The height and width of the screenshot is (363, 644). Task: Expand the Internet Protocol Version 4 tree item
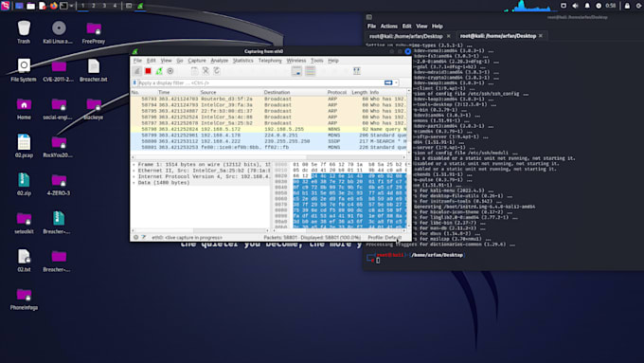(x=134, y=176)
